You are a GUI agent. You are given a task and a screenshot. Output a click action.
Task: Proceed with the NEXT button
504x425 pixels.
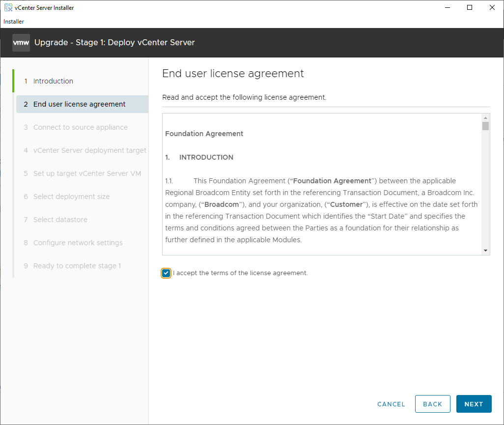[474, 404]
